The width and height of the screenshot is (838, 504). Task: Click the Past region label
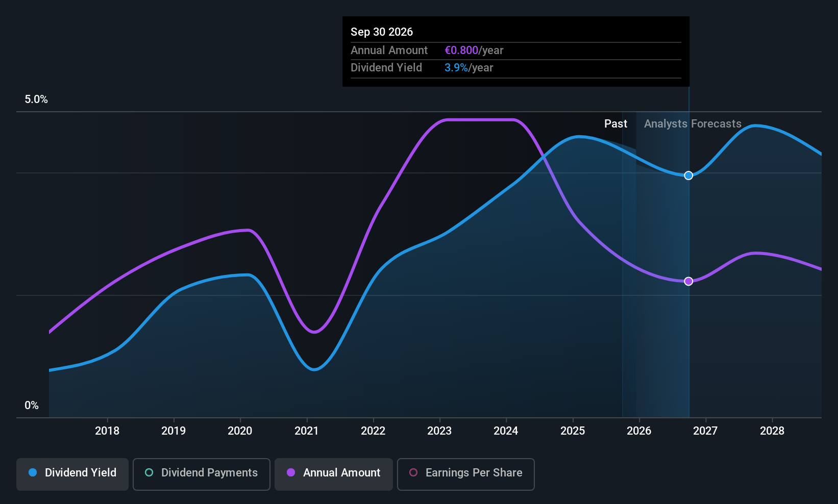click(615, 124)
